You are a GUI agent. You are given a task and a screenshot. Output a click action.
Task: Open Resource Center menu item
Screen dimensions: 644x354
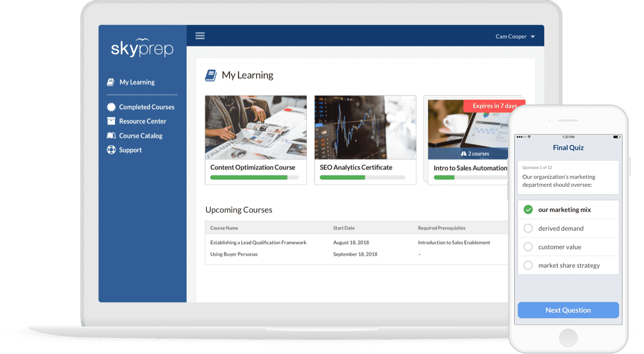(x=143, y=121)
